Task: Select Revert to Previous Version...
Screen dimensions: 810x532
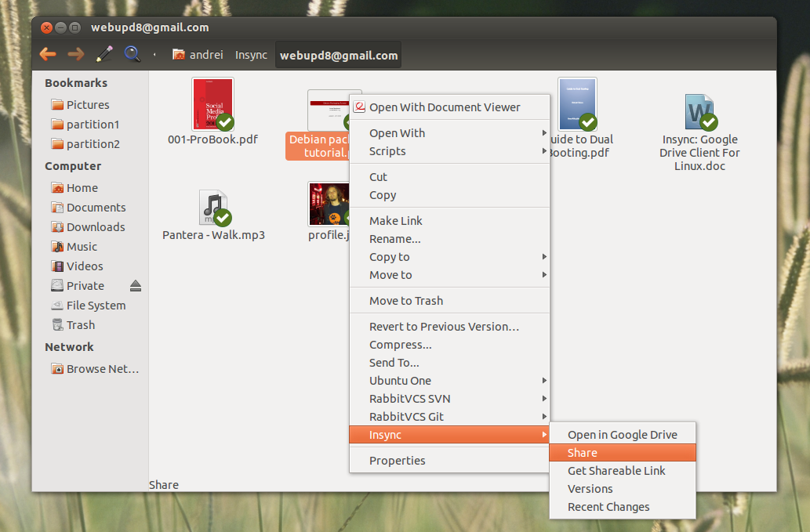Action: [449, 327]
